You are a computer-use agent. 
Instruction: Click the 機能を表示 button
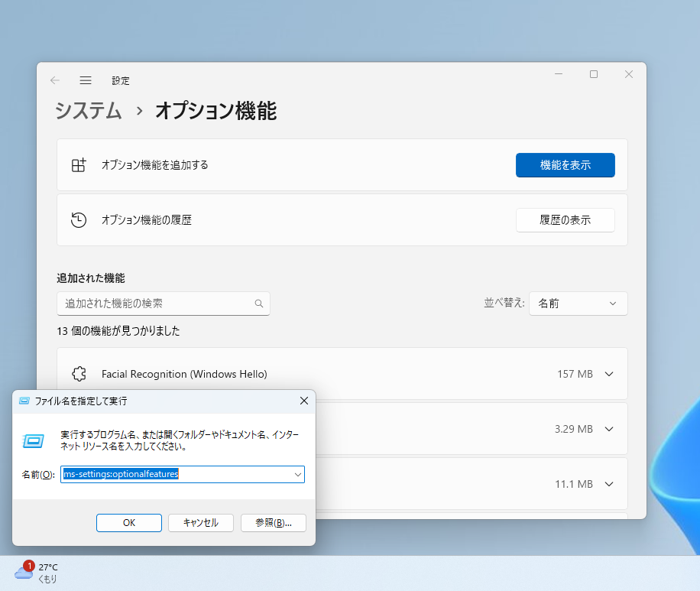click(565, 165)
